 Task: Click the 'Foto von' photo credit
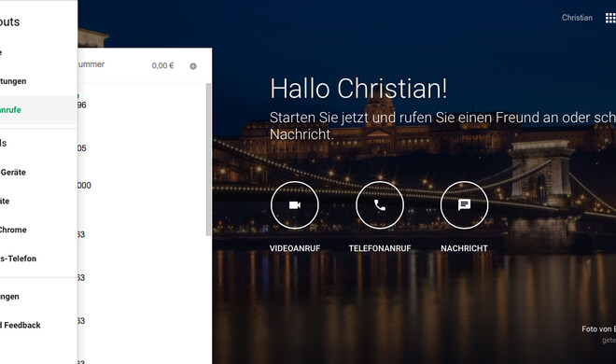(x=598, y=329)
